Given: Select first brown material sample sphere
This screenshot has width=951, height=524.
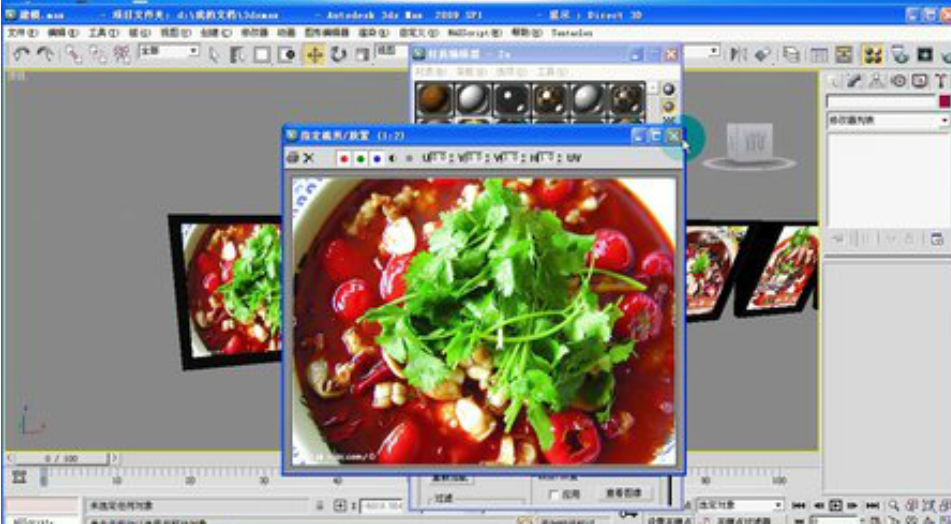Looking at the screenshot, I should click(x=434, y=98).
